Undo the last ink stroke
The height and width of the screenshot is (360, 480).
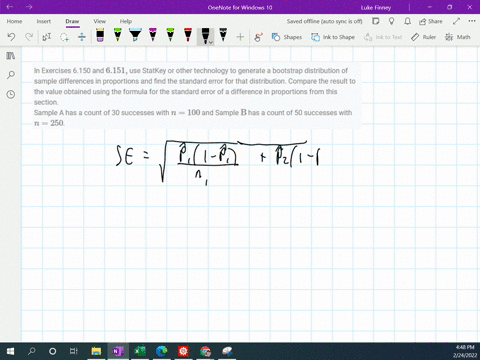click(11, 37)
